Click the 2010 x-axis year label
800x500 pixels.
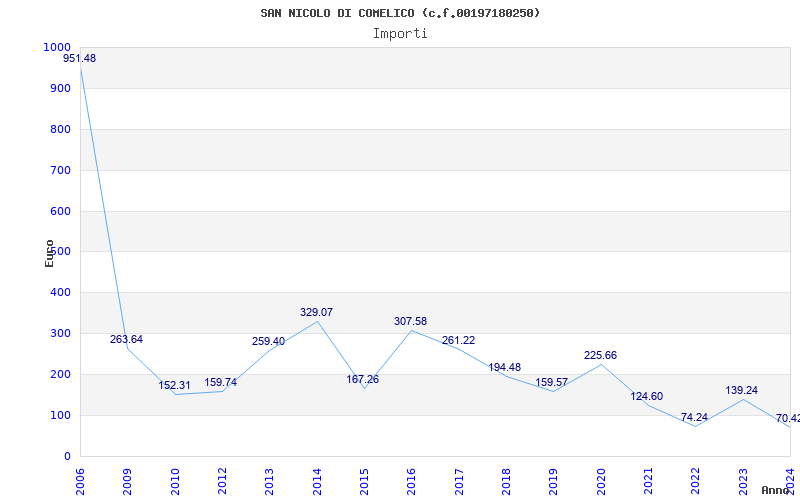(x=175, y=481)
